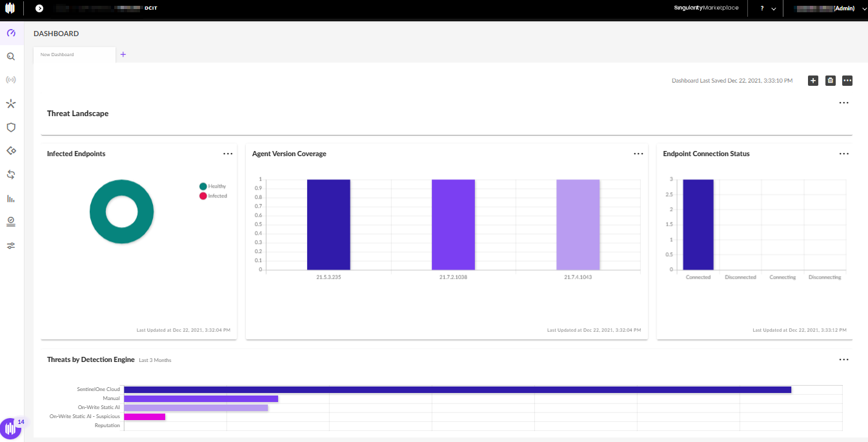Screen dimensions: 868x442
Task: Select the New Dashboard tab
Action: [x=74, y=55]
